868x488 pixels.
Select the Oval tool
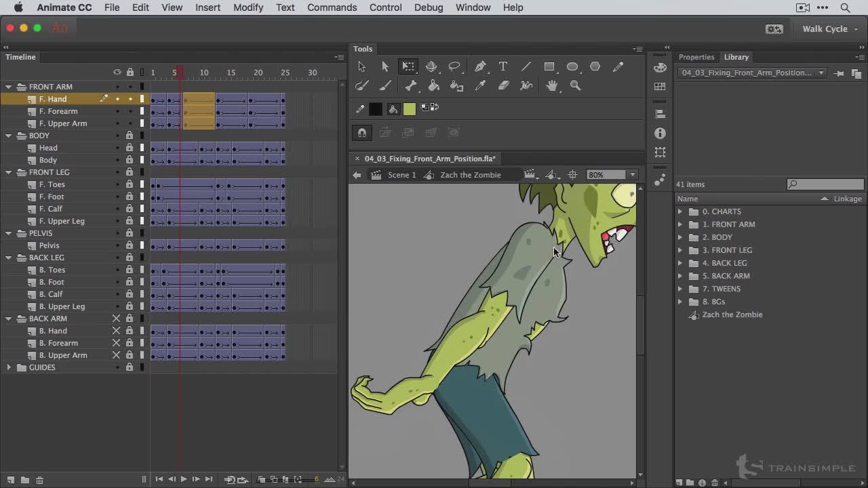pyautogui.click(x=572, y=66)
